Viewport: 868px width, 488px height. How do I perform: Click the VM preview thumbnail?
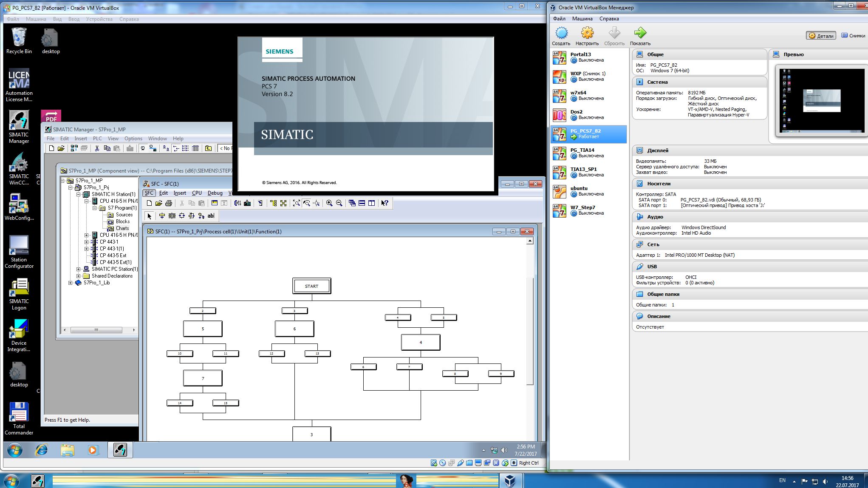tap(822, 101)
